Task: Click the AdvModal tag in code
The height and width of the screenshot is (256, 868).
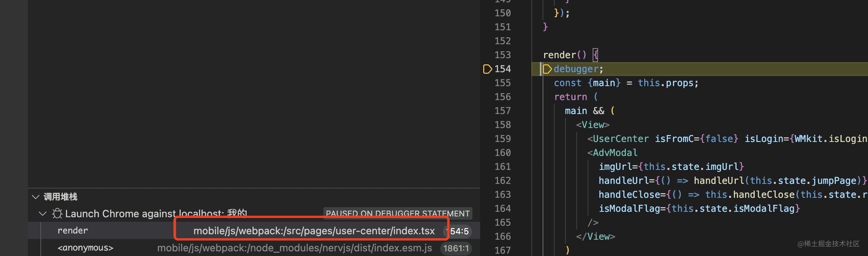Action: tap(615, 153)
